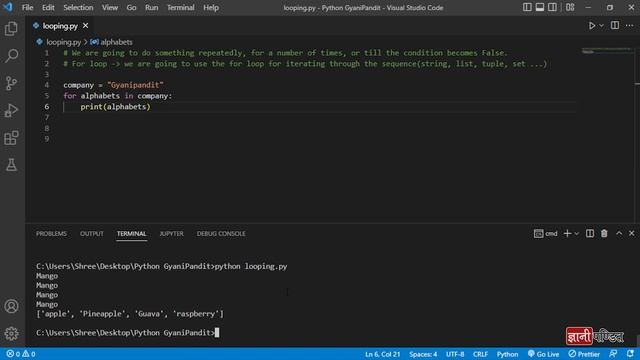Open the Search view in activity bar
This screenshot has width=640, height=360.
pos(11,56)
